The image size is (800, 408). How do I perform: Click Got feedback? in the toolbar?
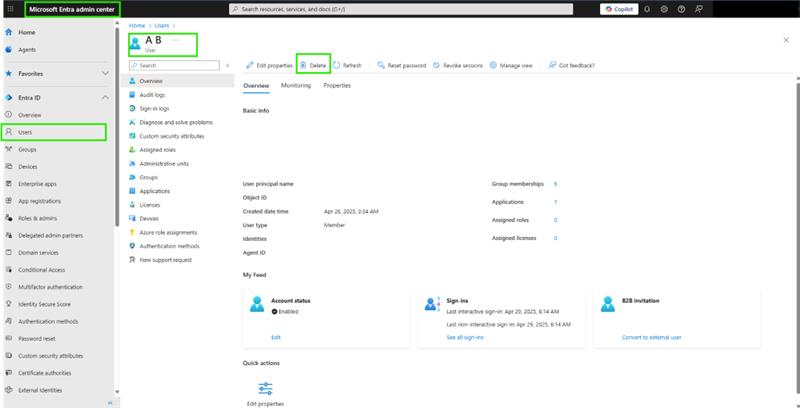[571, 65]
